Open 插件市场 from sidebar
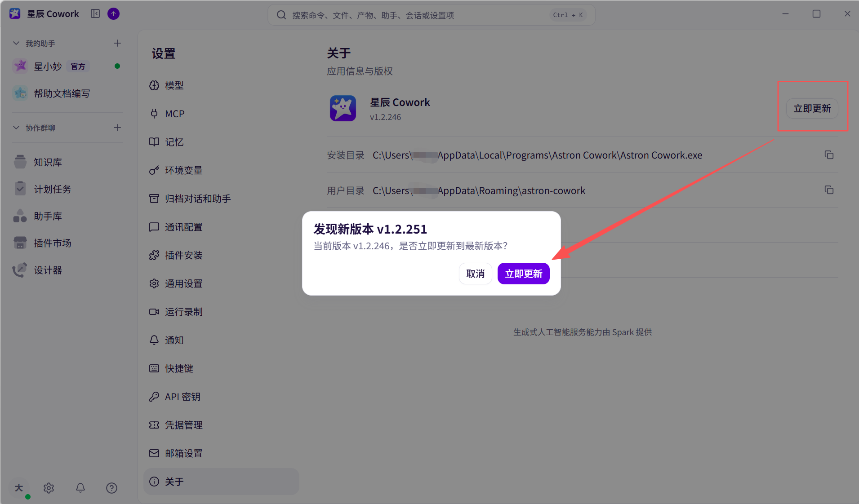Viewport: 859px width, 504px height. 67,243
